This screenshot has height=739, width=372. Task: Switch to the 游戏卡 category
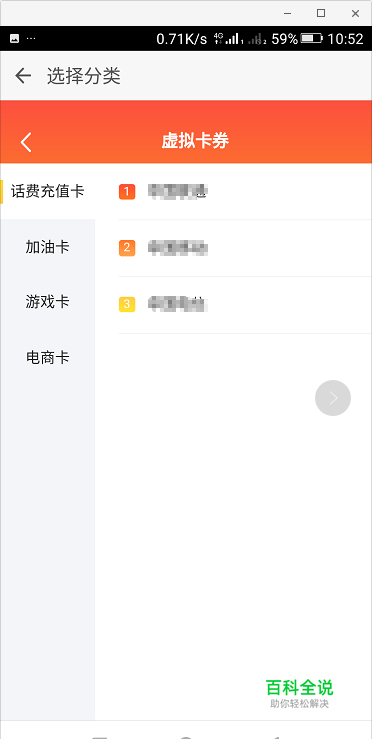48,302
